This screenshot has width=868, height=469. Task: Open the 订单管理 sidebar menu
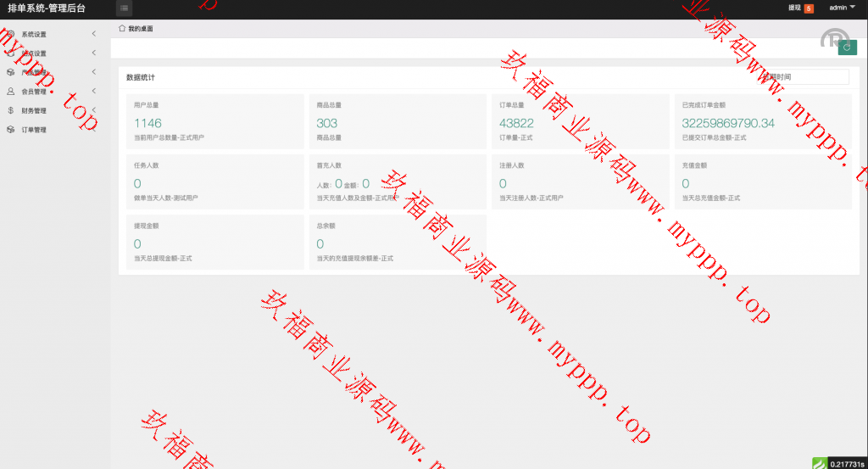coord(34,130)
